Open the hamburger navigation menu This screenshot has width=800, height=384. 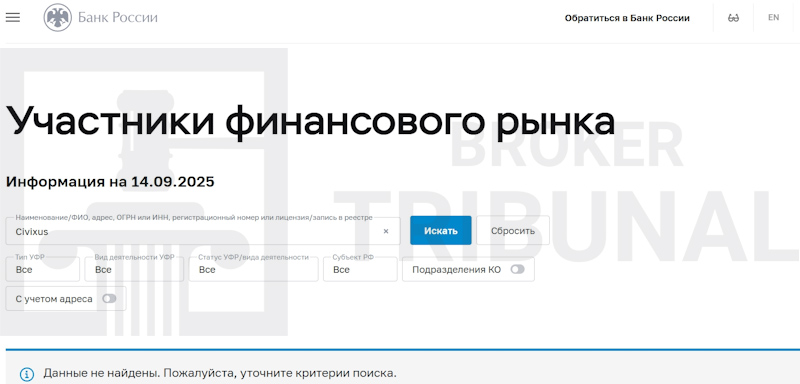pyautogui.click(x=13, y=17)
